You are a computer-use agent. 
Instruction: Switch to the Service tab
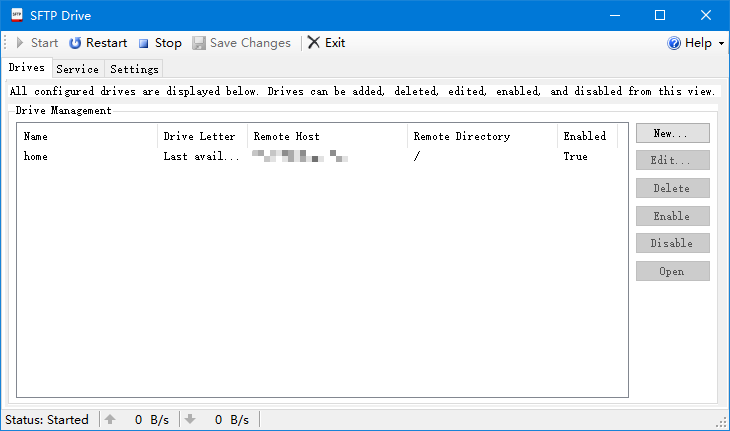click(x=77, y=69)
